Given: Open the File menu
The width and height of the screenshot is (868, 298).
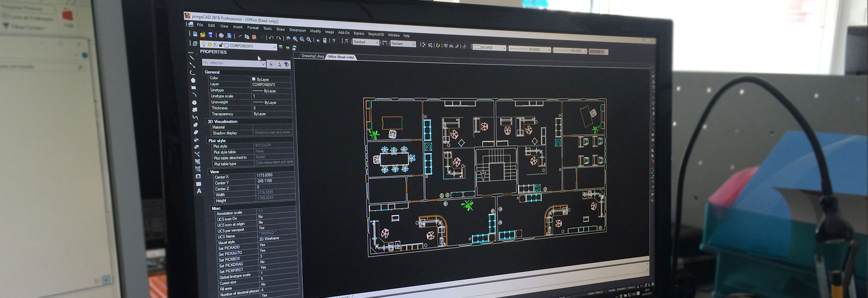Looking at the screenshot, I should (200, 25).
